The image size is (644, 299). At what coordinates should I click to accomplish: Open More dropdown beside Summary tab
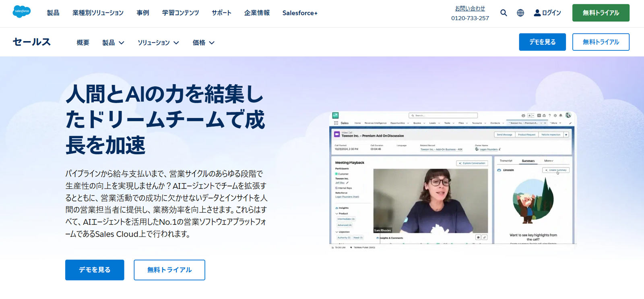[x=549, y=161]
